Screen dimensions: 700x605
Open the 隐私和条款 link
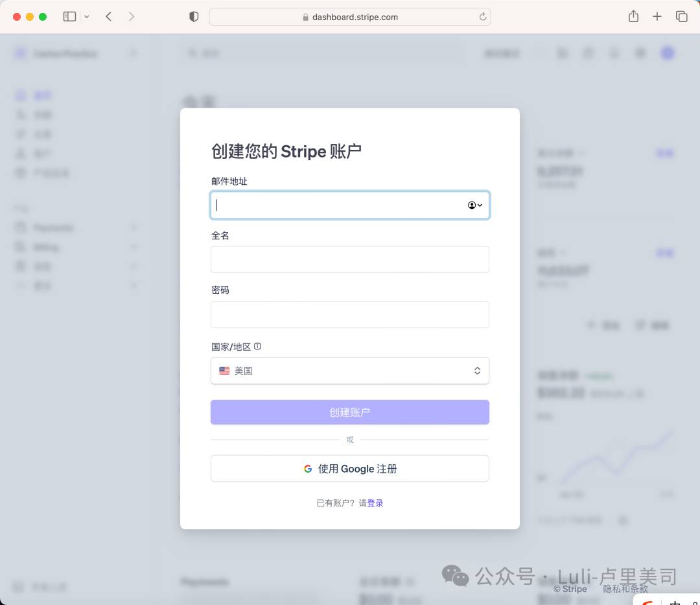625,589
